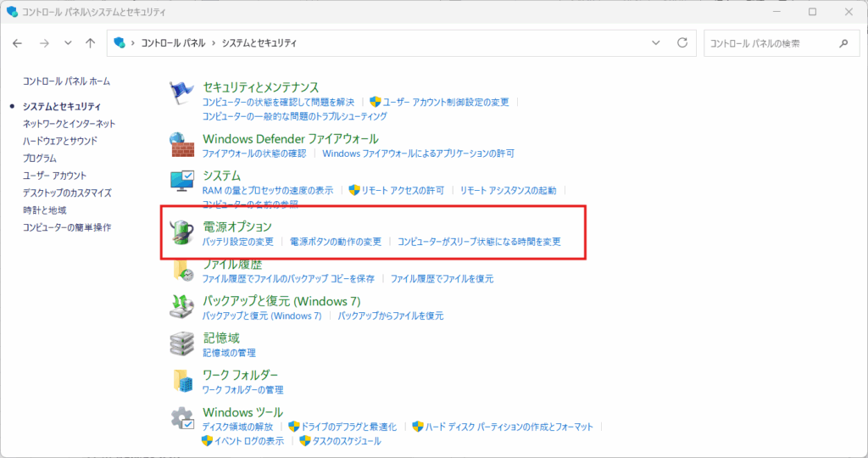
Task: Open ネットワークとインターネット category
Action: point(70,124)
